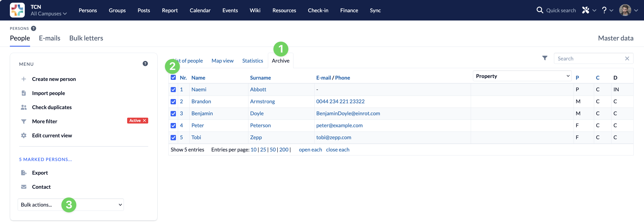Uncheck the select-all checkbox in table header

click(173, 77)
